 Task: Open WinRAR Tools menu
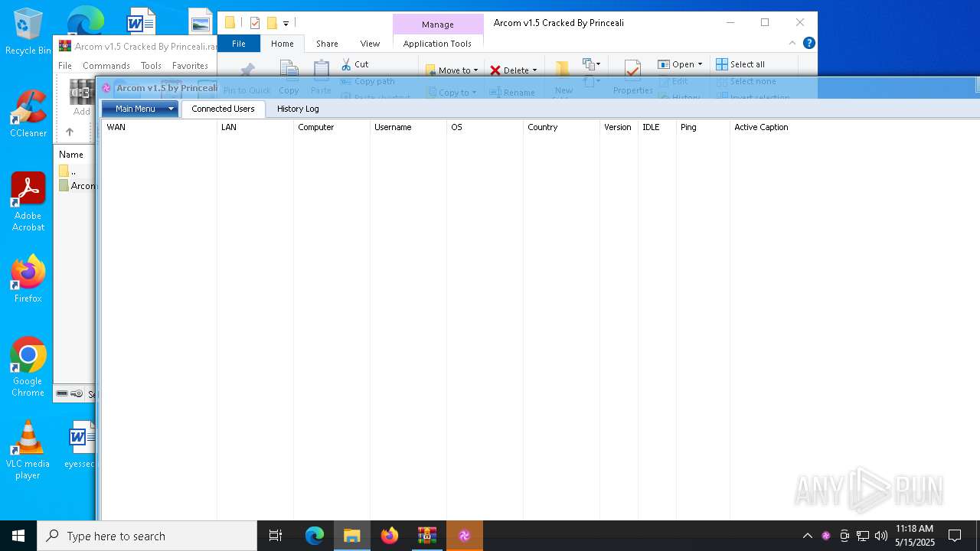(151, 66)
